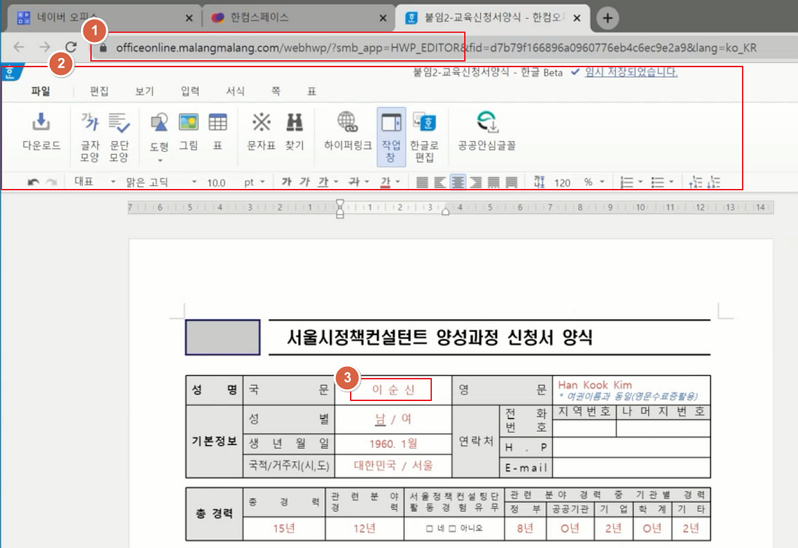This screenshot has width=798, height=548.
Task: Toggle bold 가 formatting
Action: pyautogui.click(x=287, y=182)
